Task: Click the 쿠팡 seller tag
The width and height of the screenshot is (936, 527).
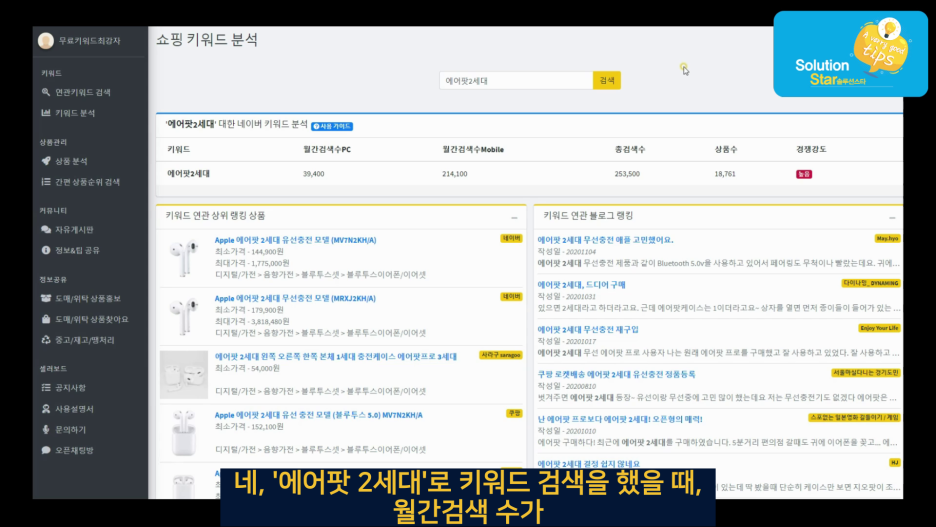Action: [514, 413]
